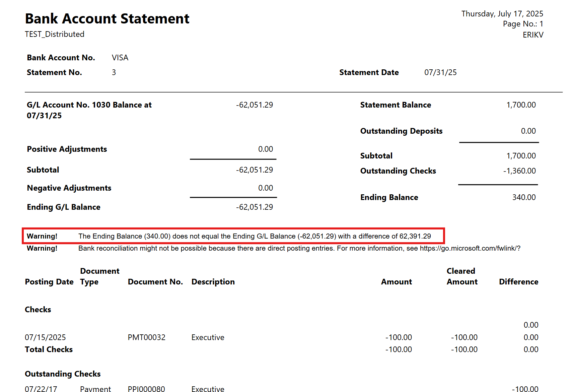Select the Negative Adjustments value 0.00

(265, 188)
